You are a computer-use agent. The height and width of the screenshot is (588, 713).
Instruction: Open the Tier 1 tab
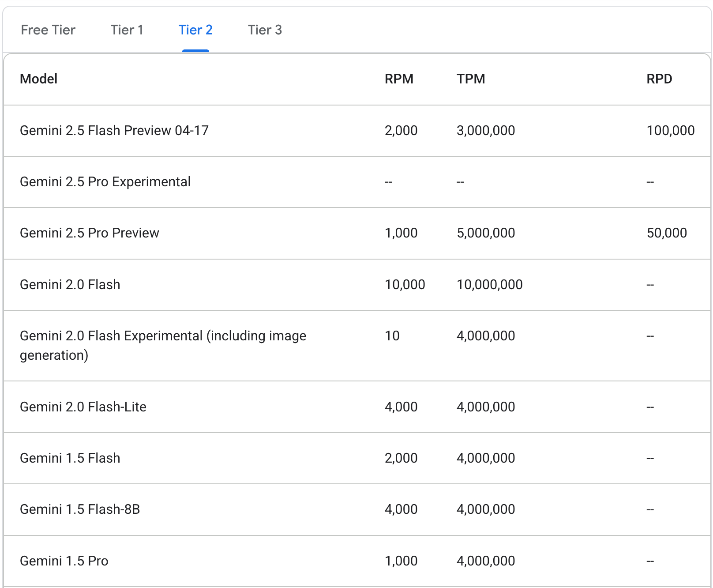tap(127, 30)
